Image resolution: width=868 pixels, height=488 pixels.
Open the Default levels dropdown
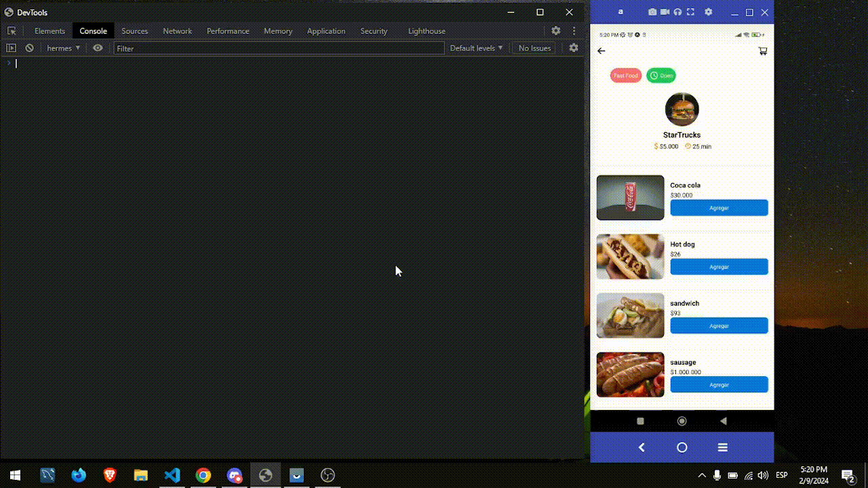(476, 47)
